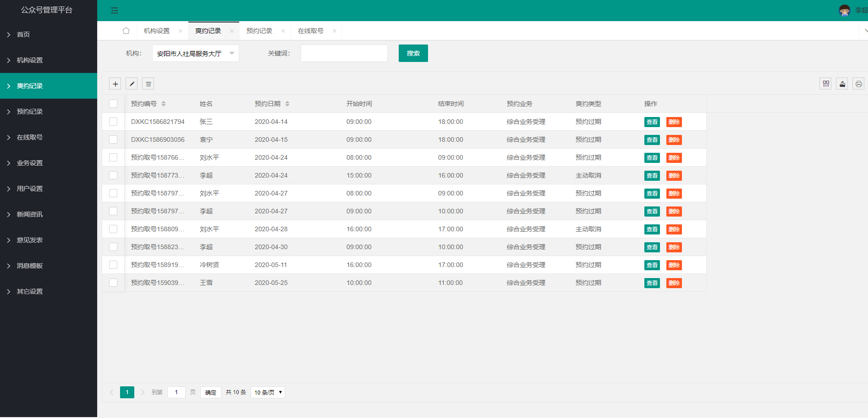Click the 关键词 search input field
The height and width of the screenshot is (418, 868).
click(x=344, y=53)
